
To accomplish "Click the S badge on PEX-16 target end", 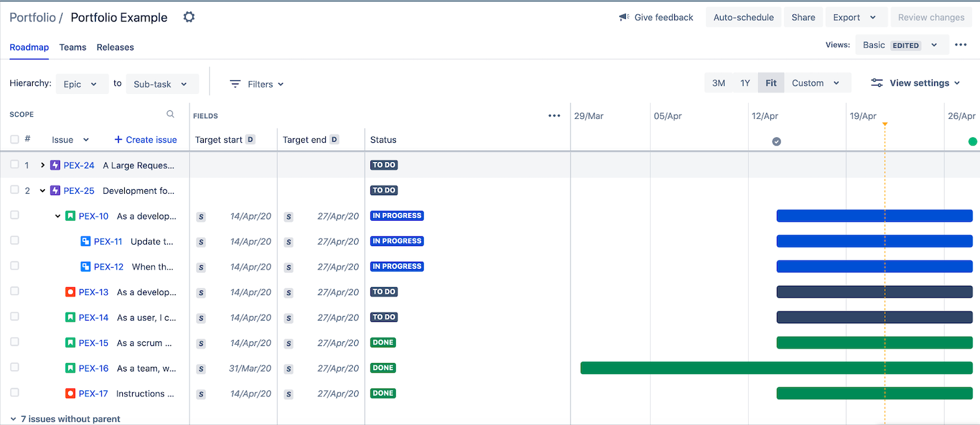I will 289,369.
